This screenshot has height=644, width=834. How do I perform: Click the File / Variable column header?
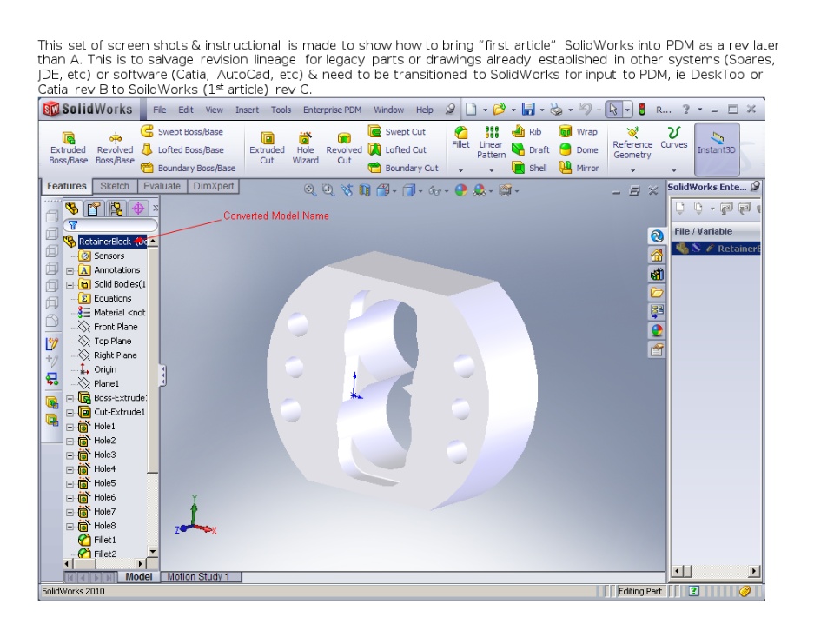(715, 231)
